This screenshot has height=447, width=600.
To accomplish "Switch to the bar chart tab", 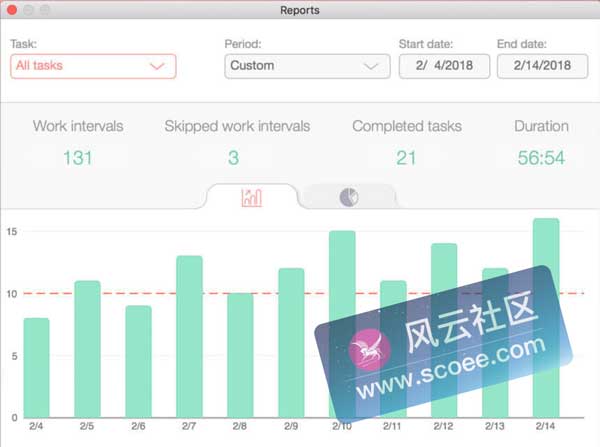I will [x=251, y=197].
